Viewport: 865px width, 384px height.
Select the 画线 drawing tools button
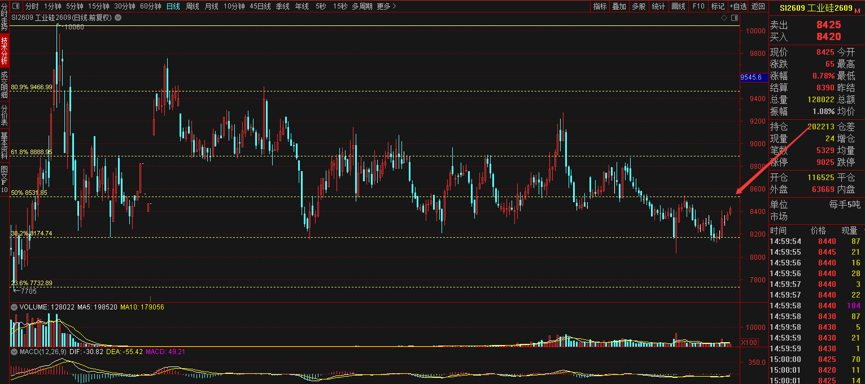(678, 7)
